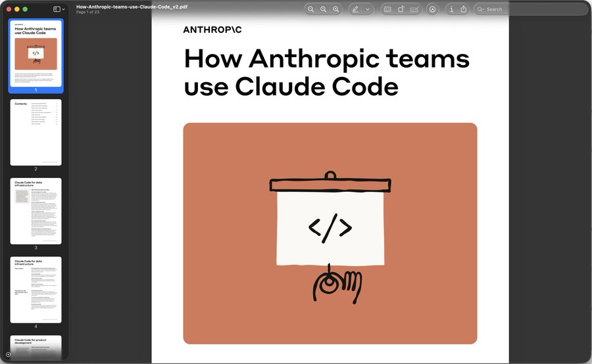Viewport: 592px width, 364px height.
Task: Rotate the page with the rotate icon
Action: [x=401, y=9]
